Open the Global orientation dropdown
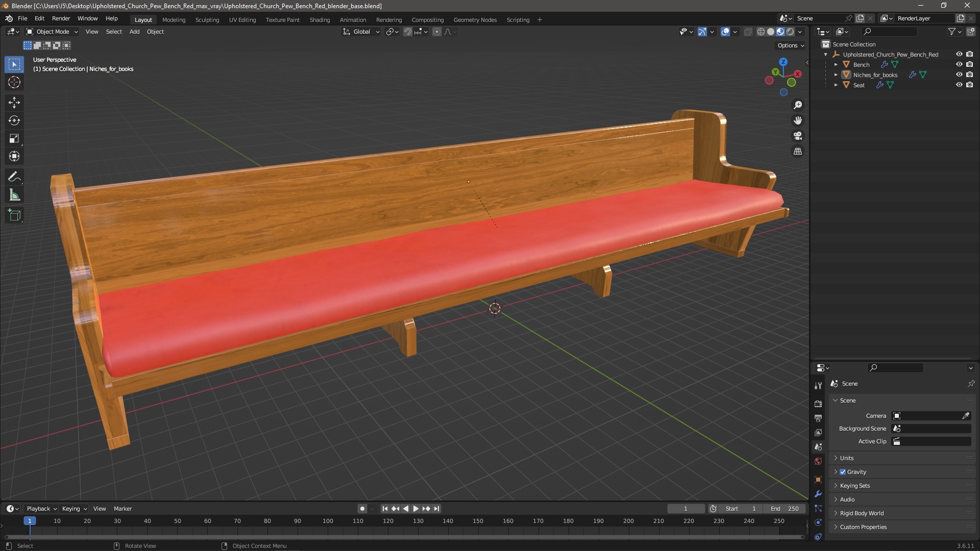 pos(361,32)
